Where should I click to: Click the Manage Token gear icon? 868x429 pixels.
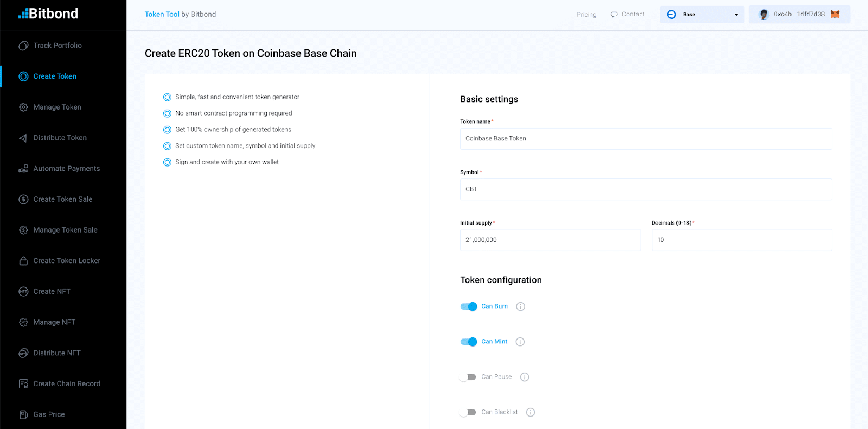(23, 107)
